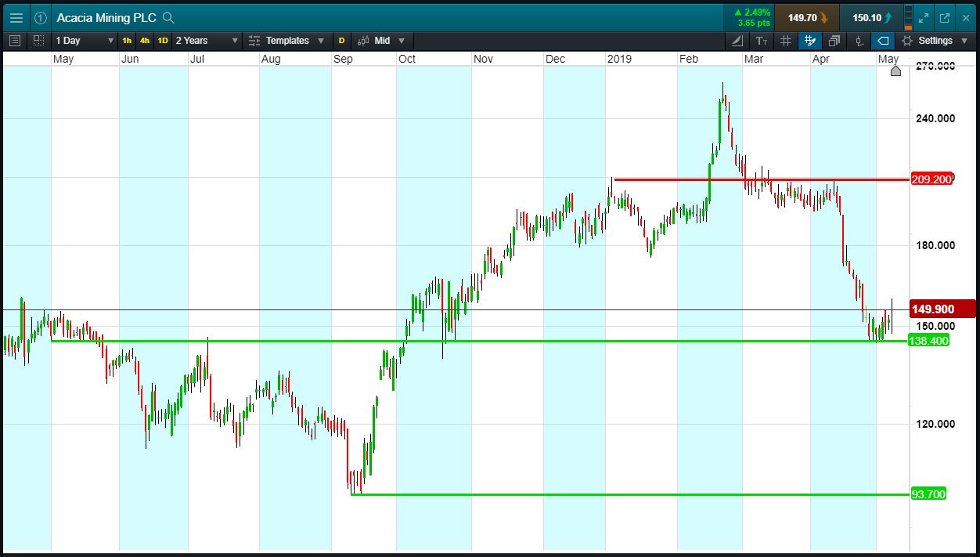The width and height of the screenshot is (980, 557).
Task: Expand the Settings dropdown arrow
Action: tap(964, 41)
